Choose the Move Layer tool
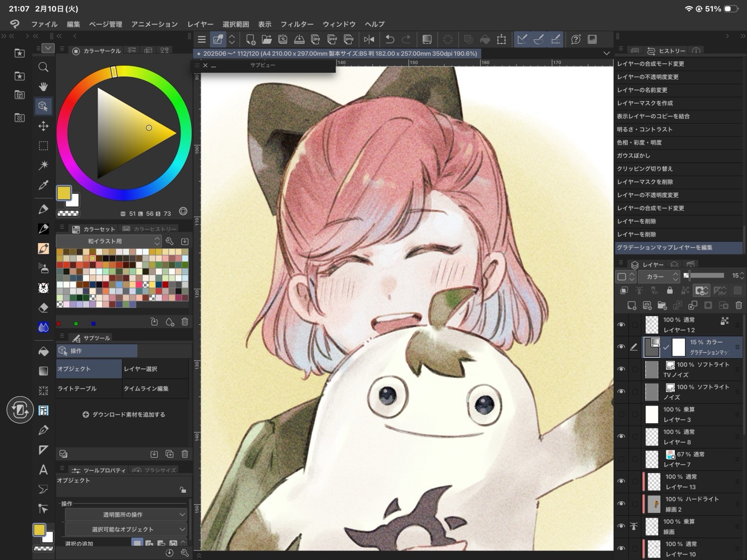The image size is (747, 560). (43, 126)
